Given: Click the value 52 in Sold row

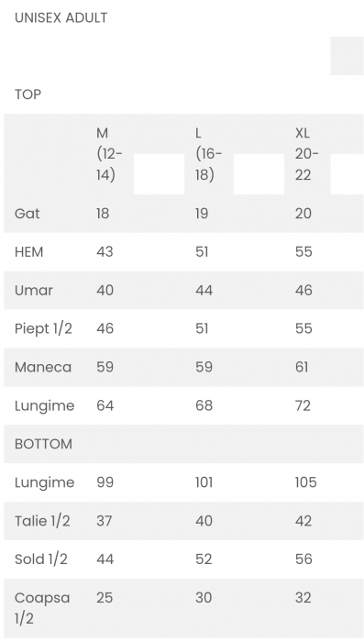Looking at the screenshot, I should 204,559.
